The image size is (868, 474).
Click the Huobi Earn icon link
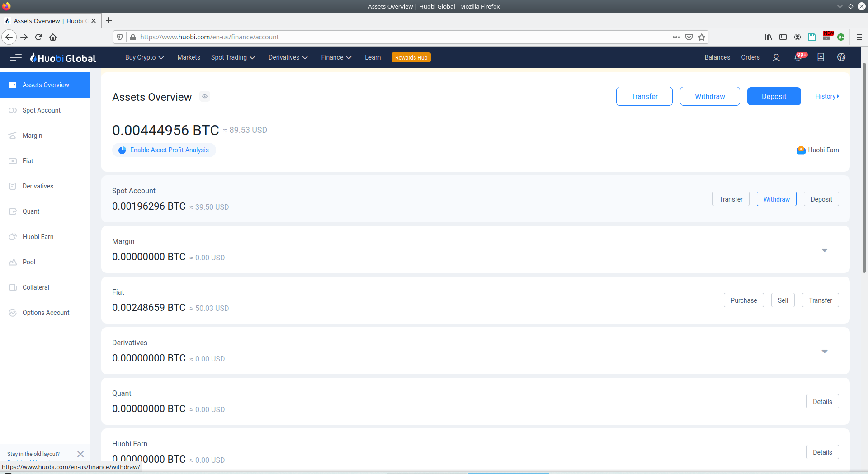click(817, 150)
